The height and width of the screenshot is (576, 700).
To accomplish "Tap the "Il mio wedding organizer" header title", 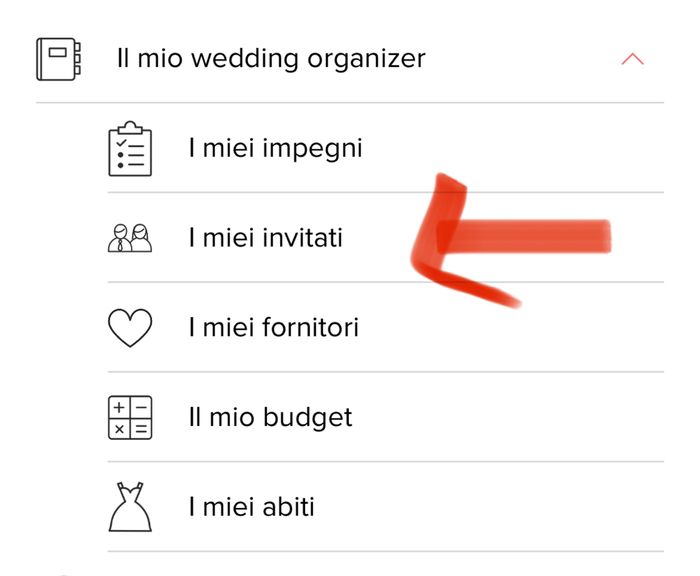I will point(271,58).
